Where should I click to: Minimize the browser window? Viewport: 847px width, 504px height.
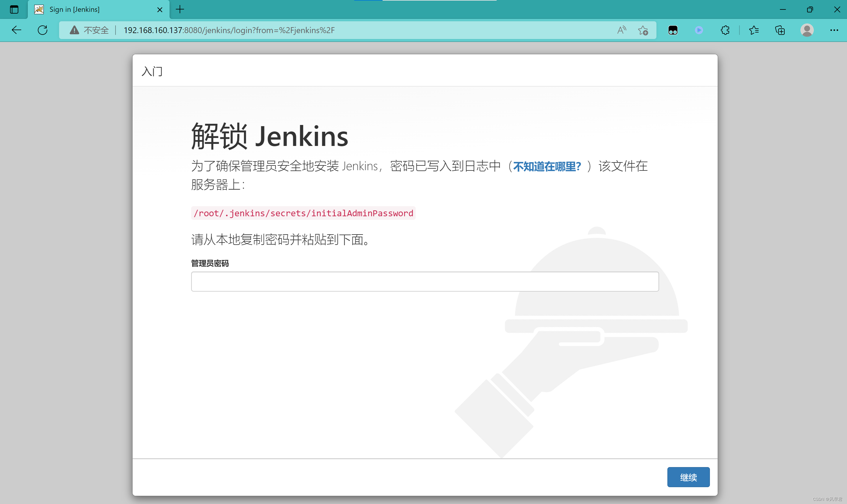point(783,9)
